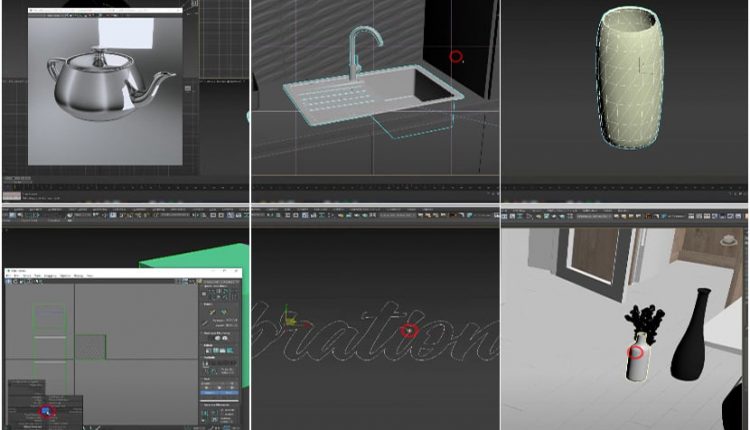Click the timeline track below the sink viewport
This screenshot has height=430, width=750.
[375, 187]
